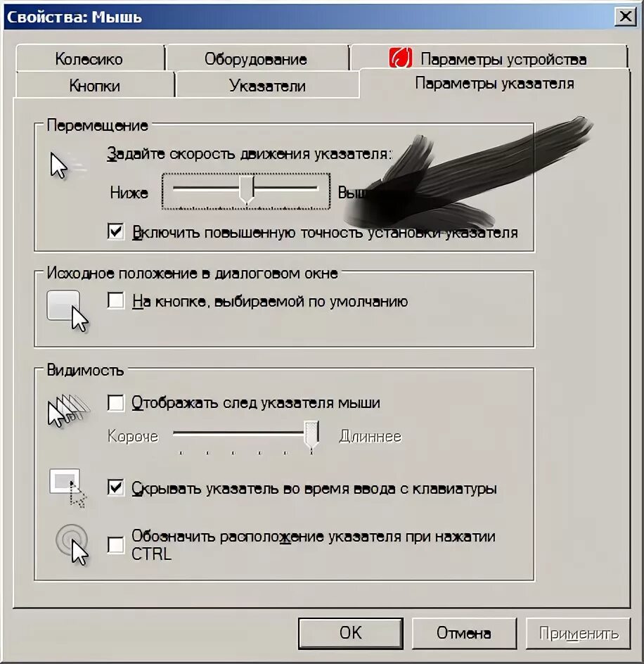Open the Оборудование tab
Viewport: 644px width, 664px height.
256,58
